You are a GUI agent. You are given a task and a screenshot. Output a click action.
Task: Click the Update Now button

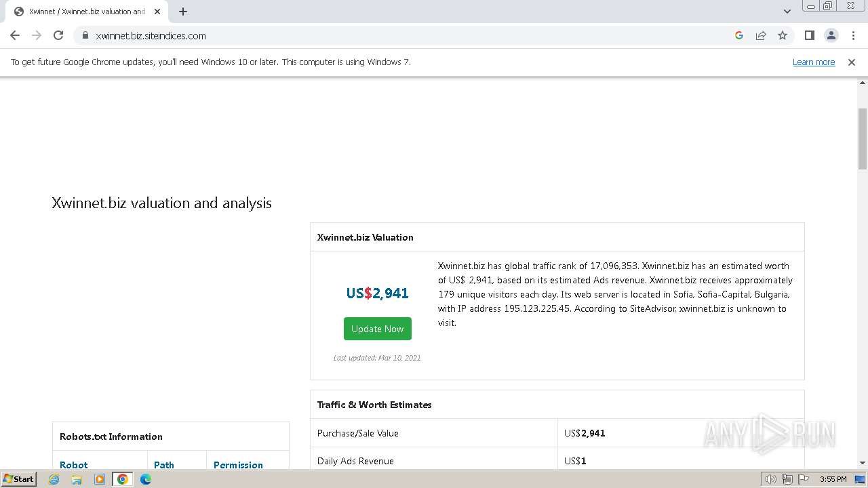pos(378,329)
